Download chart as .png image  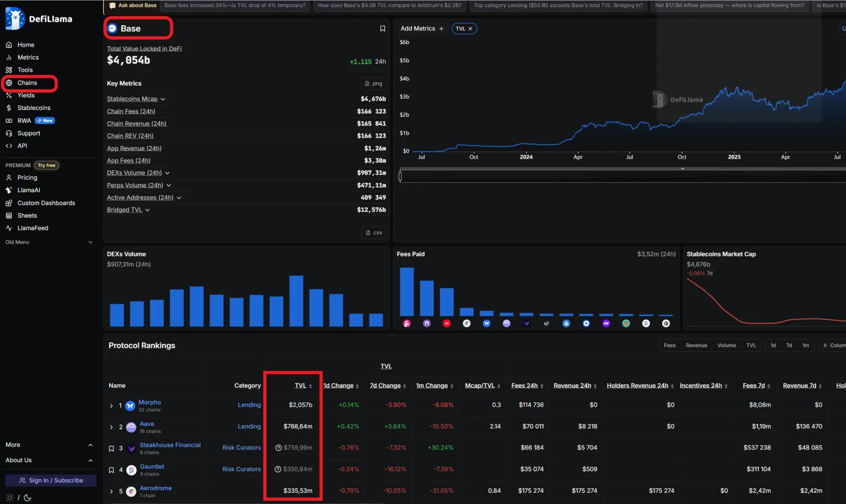click(373, 83)
